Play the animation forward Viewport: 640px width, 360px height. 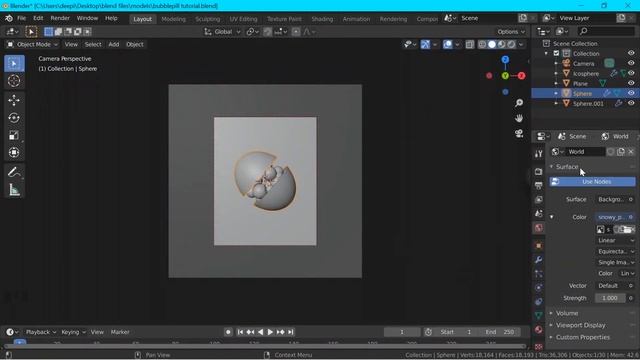(x=270, y=332)
